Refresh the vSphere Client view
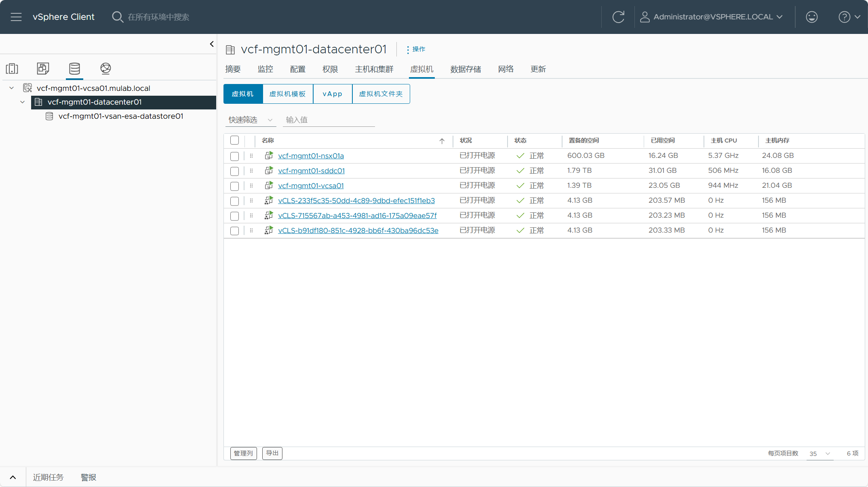The image size is (868, 487). pos(618,17)
